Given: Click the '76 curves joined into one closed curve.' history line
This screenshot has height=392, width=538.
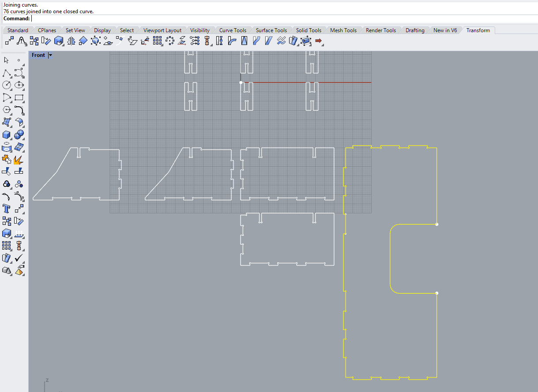Looking at the screenshot, I should [49, 11].
